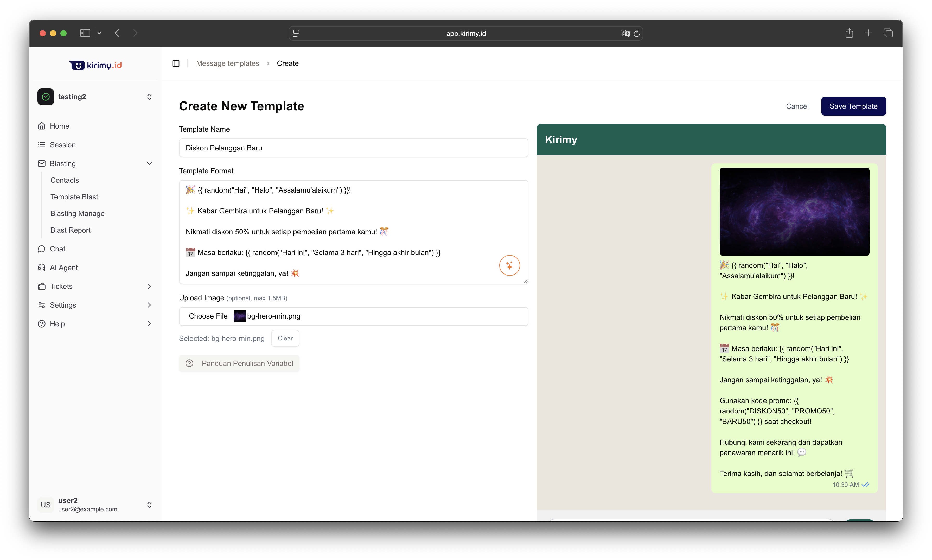Image resolution: width=932 pixels, height=560 pixels.
Task: Expand the Settings submenu
Action: click(149, 305)
